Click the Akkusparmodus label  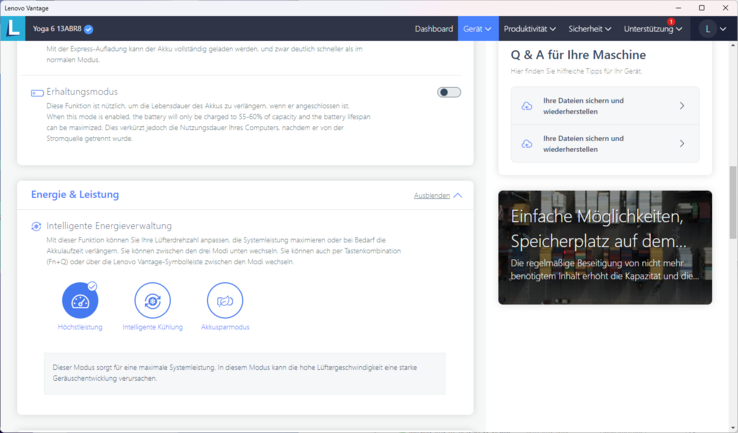[225, 327]
